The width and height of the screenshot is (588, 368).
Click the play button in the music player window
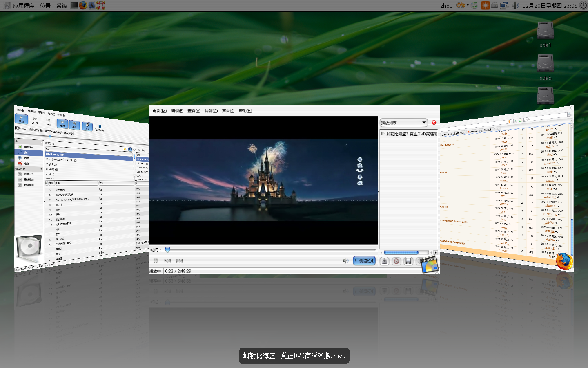tap(21, 119)
